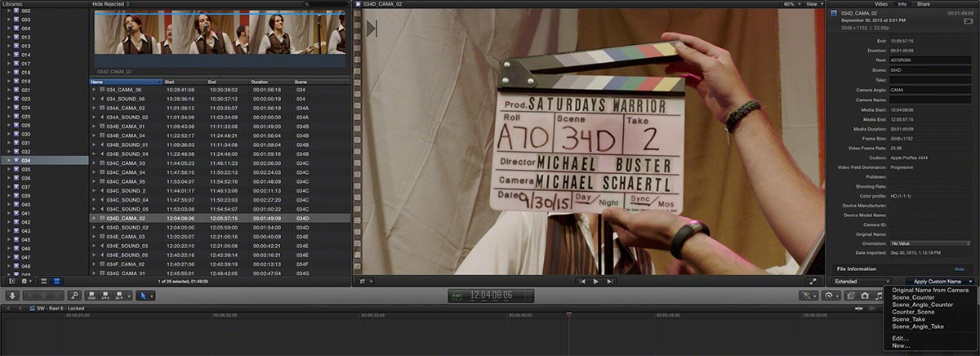
Task: Open the browser gear action menu
Action: [x=25, y=281]
